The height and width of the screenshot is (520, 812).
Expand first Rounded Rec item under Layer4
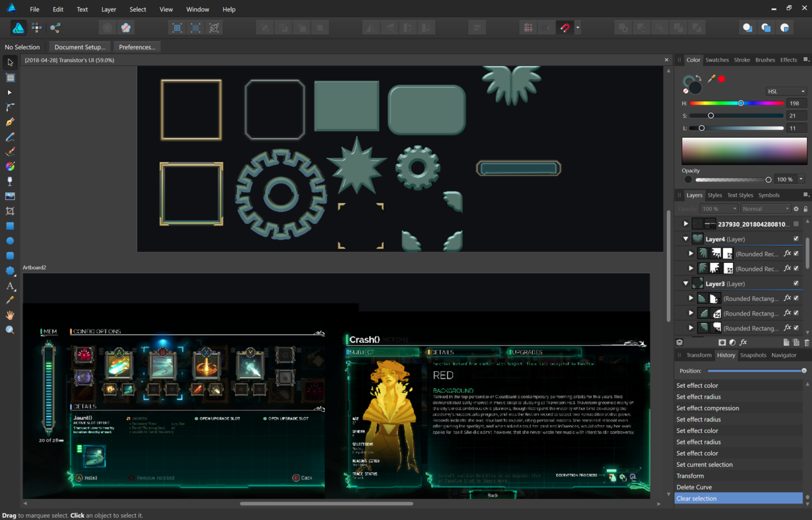tap(691, 253)
